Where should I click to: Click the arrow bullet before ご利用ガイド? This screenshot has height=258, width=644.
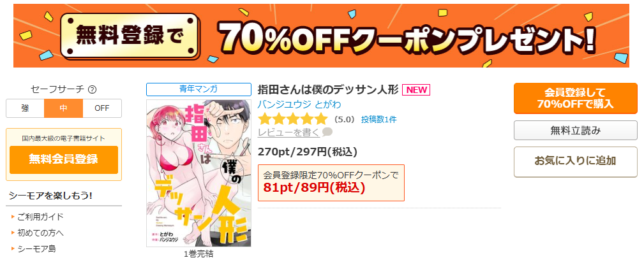(x=13, y=217)
